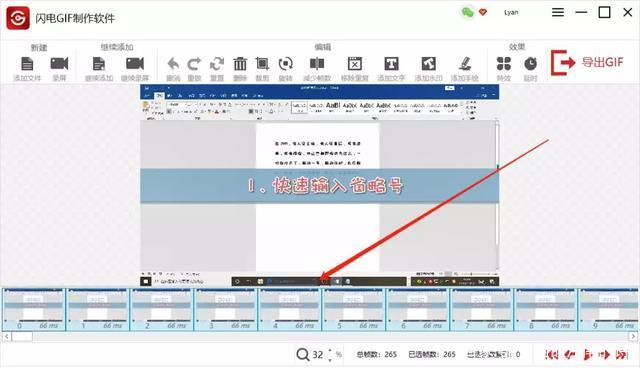This screenshot has width=640, height=368.
Task: Select frame 4 thumbnail in the timeline
Action: coord(290,310)
